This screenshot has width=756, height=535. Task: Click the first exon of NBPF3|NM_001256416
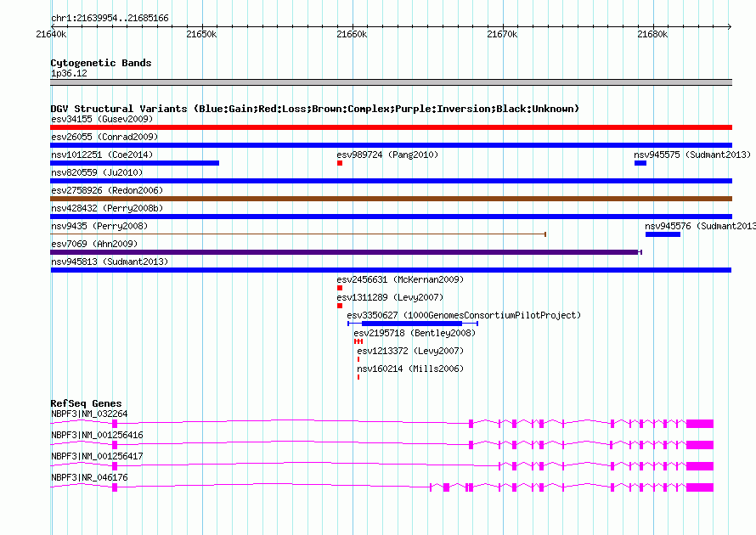point(115,445)
